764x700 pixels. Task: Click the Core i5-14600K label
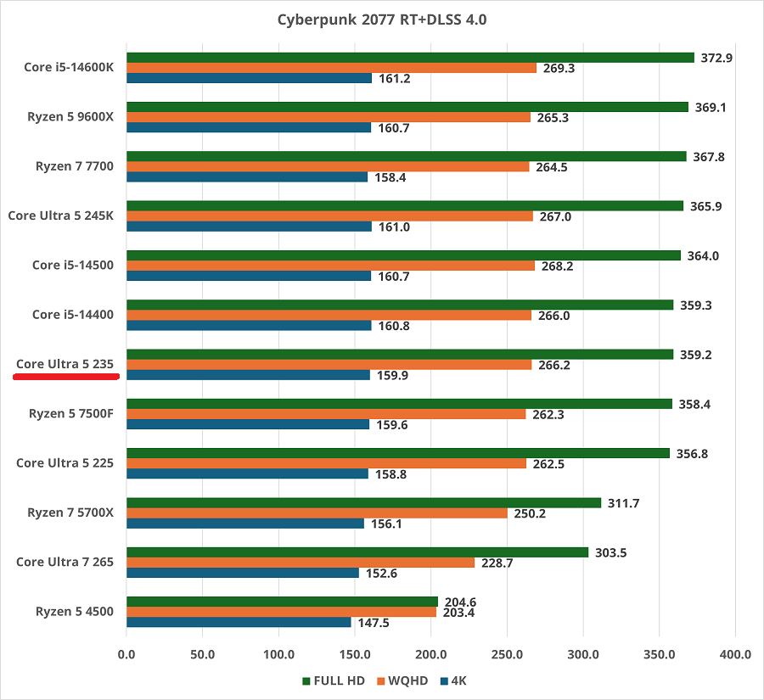coord(69,67)
